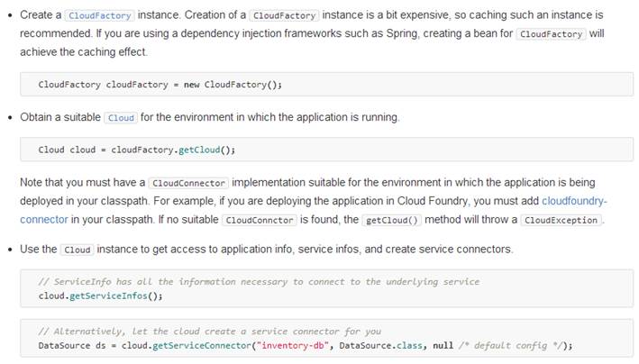Viewport: 639px width, 364px height.
Task: Click the Cloud tag after "Obtain a suitable"
Action: pyautogui.click(x=120, y=118)
